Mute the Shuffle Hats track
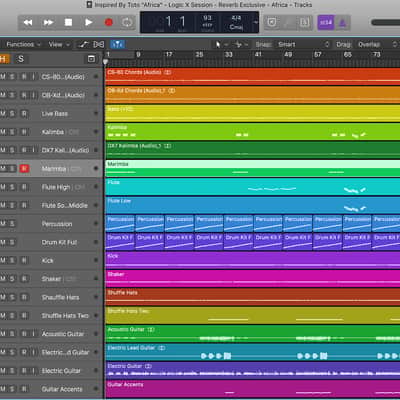The height and width of the screenshot is (400, 400). [3, 297]
